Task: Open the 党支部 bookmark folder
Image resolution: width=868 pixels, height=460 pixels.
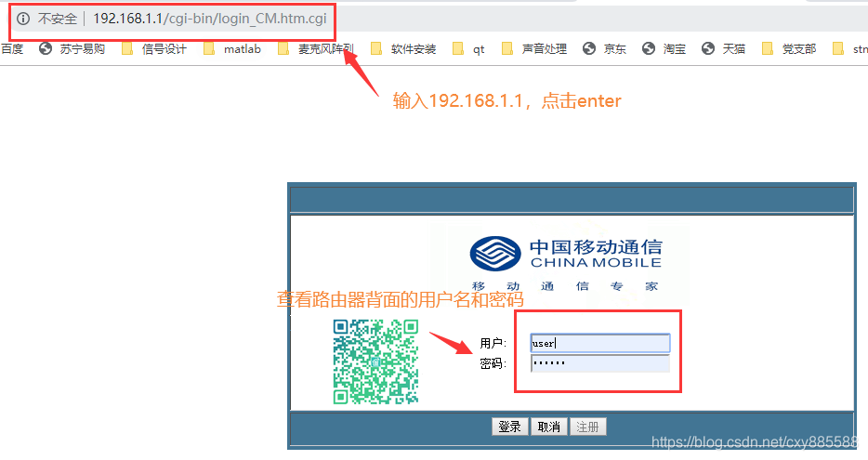Action: (789, 48)
